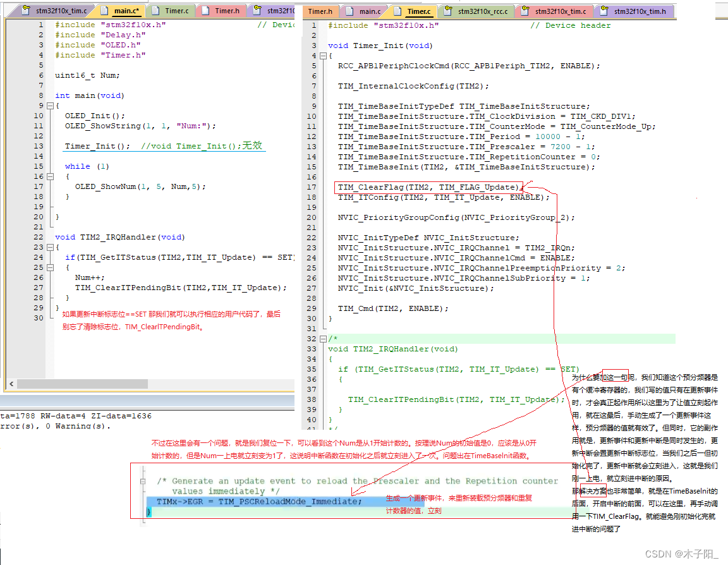Click the locked file icon on stm32f10x_tim.h tab

click(x=604, y=10)
